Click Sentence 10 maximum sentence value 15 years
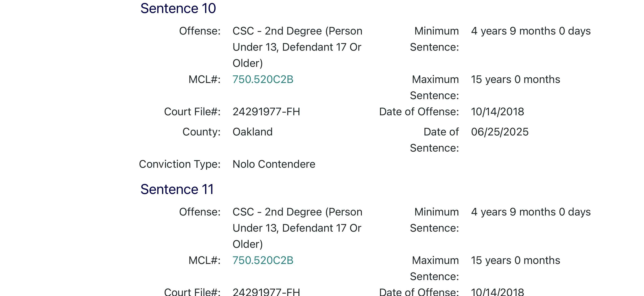The height and width of the screenshot is (296, 644). pyautogui.click(x=516, y=79)
